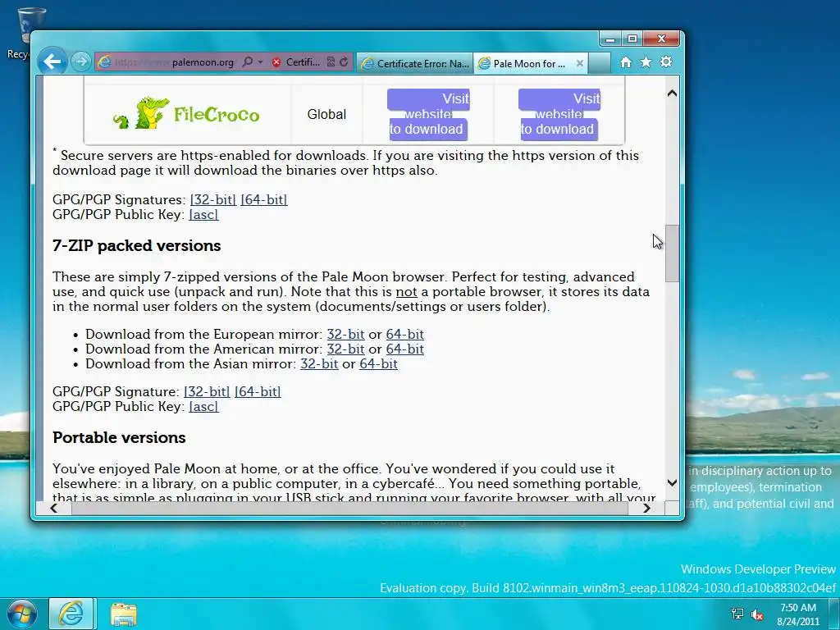
Task: Click the muted volume tray icon
Action: pyautogui.click(x=757, y=614)
